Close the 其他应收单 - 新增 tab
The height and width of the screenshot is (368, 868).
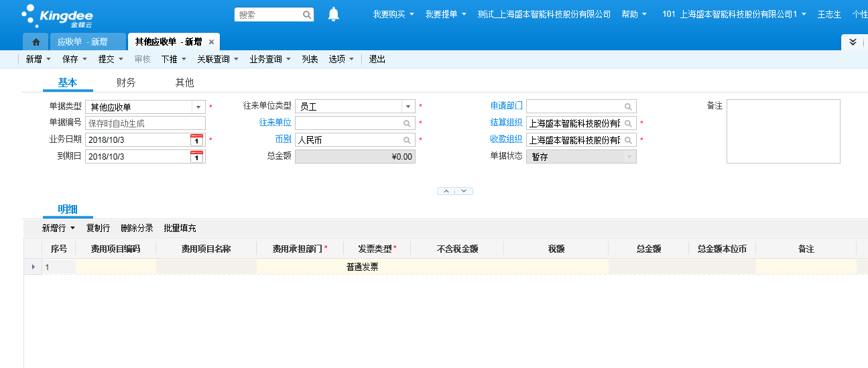(211, 42)
